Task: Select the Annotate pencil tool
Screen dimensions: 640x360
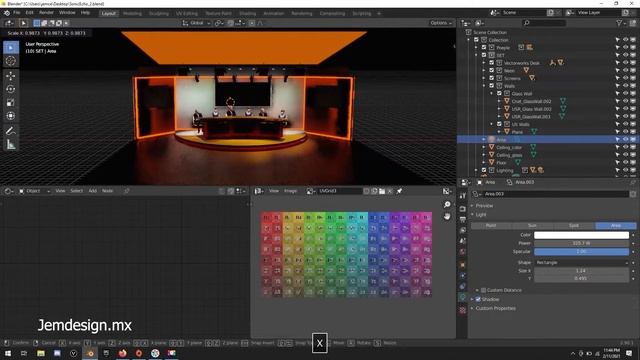Action: (x=11, y=131)
